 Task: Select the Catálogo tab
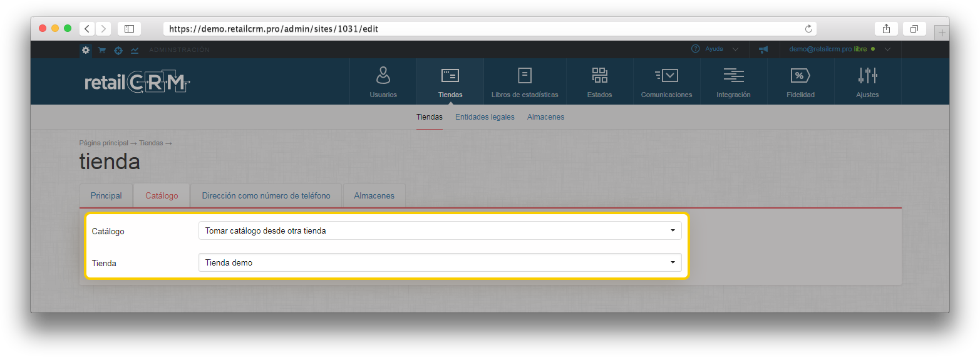162,195
